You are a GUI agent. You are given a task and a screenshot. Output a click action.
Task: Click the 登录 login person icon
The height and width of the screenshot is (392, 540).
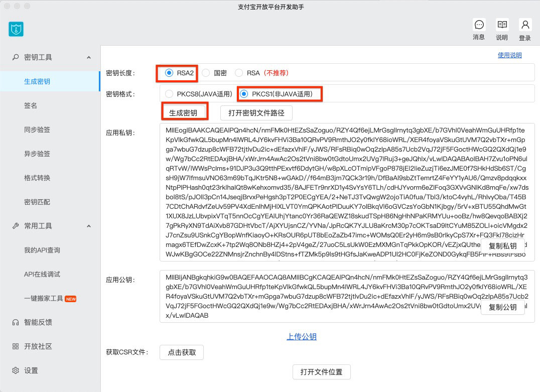[x=525, y=25]
